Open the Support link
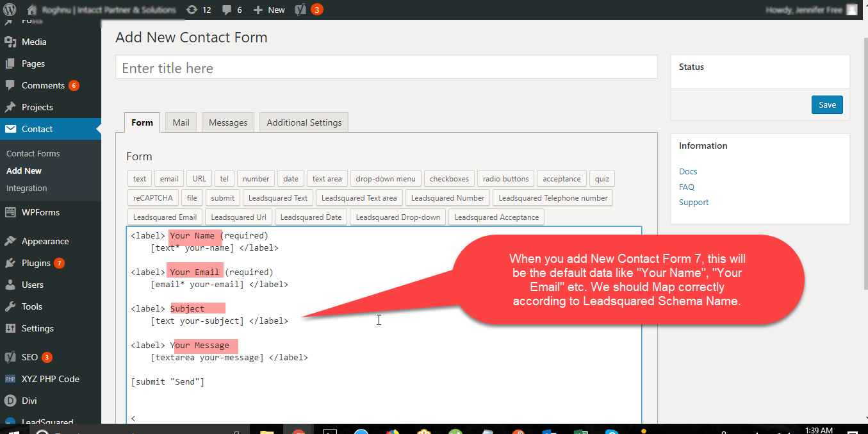The height and width of the screenshot is (434, 868). pos(694,203)
